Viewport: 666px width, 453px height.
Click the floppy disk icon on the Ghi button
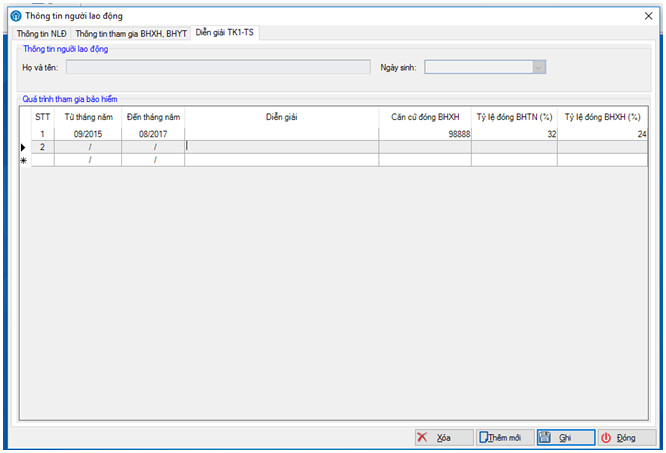[545, 437]
